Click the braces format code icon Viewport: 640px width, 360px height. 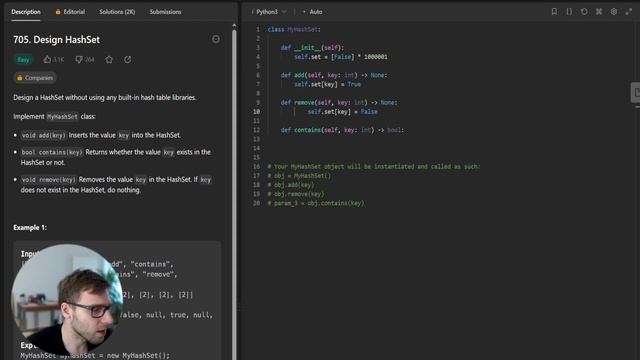[x=569, y=12]
